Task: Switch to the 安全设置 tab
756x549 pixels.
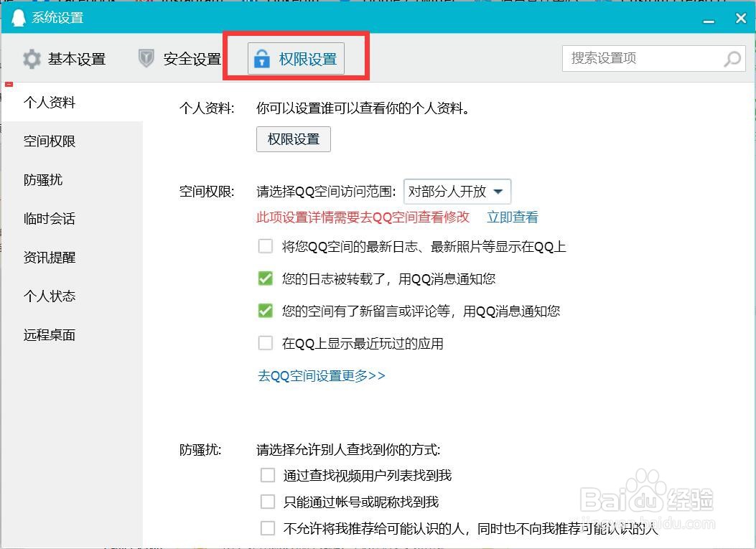Action: [179, 59]
